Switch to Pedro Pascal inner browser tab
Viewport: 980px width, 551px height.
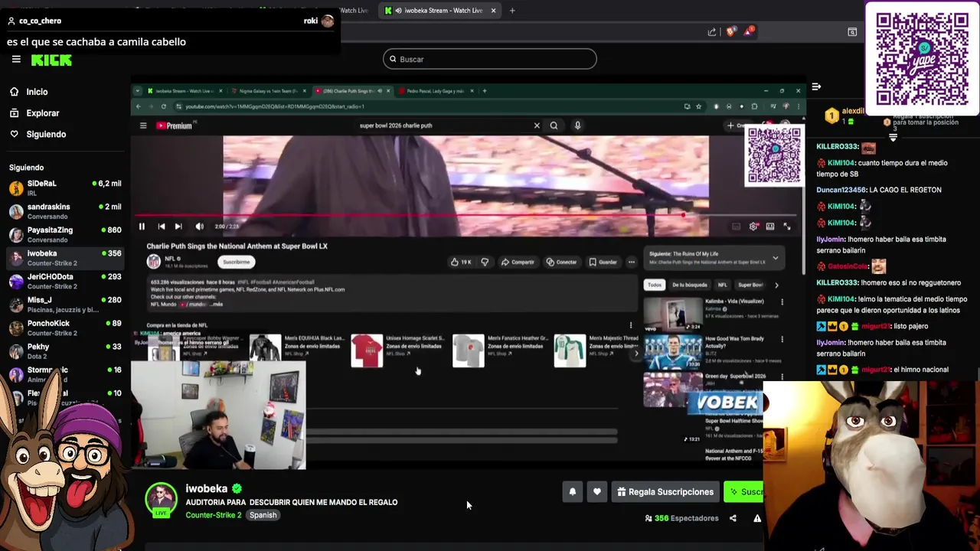[x=435, y=91]
